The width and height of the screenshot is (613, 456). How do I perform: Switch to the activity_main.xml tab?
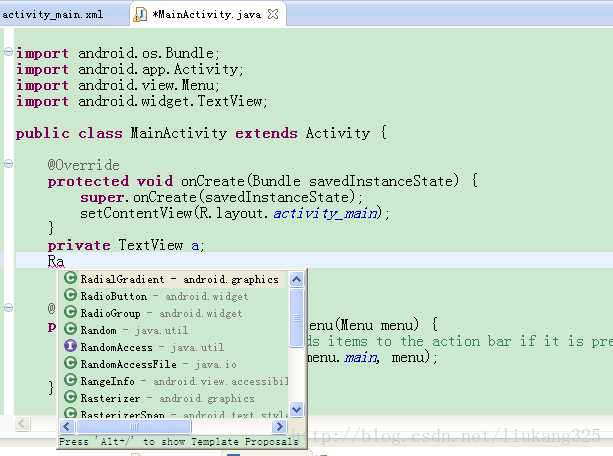pyautogui.click(x=53, y=15)
